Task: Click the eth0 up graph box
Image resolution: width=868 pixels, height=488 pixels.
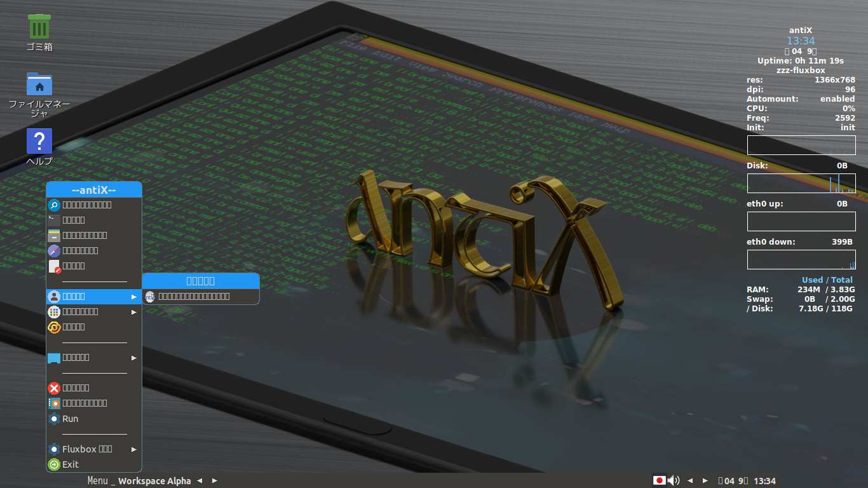Action: coord(801,221)
